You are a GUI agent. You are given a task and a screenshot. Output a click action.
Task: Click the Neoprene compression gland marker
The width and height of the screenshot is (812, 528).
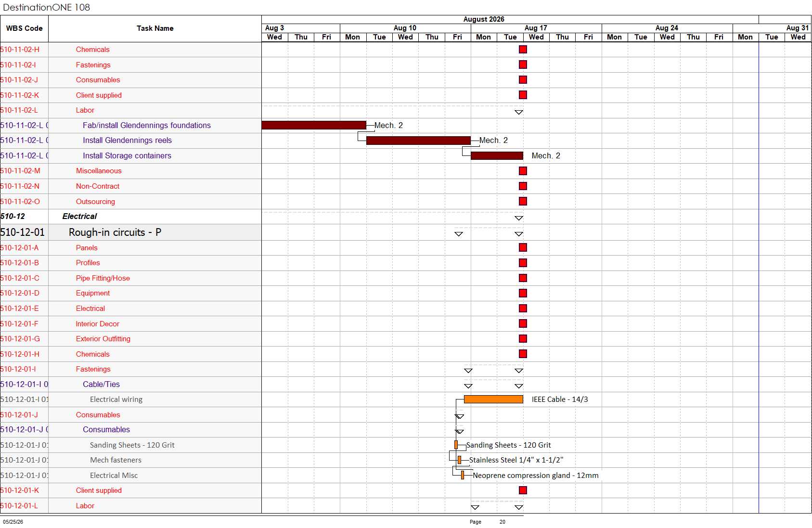[x=463, y=475]
